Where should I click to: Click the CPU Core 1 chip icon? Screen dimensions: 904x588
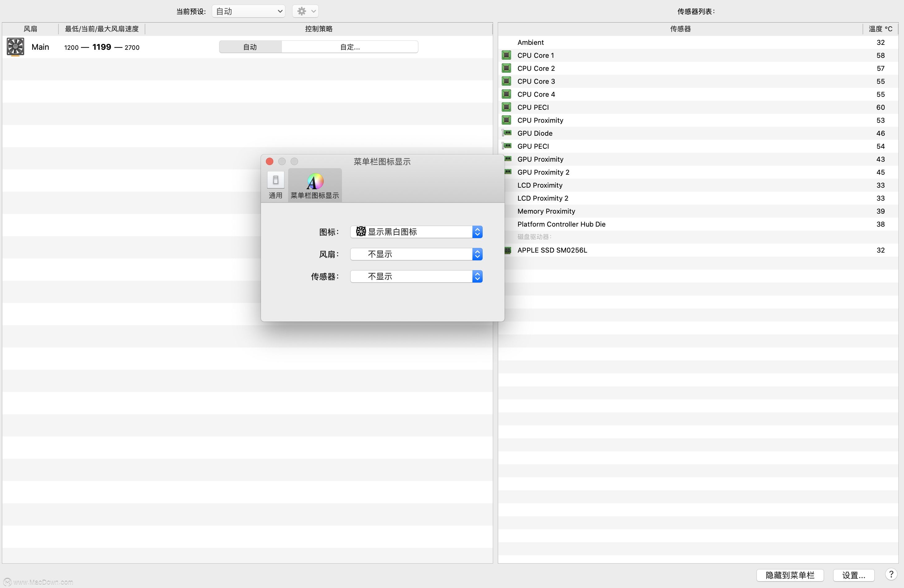pos(507,55)
